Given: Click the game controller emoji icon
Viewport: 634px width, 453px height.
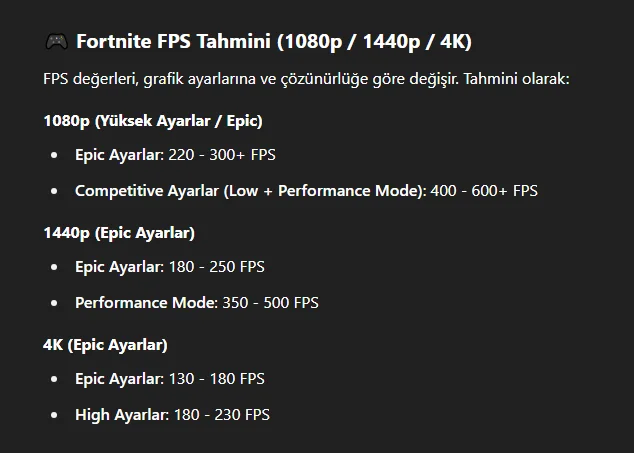Looking at the screenshot, I should (x=56, y=42).
